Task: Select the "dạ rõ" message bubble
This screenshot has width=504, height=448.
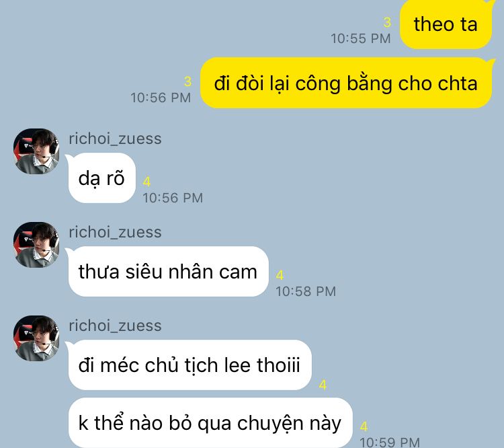Action: click(x=101, y=178)
